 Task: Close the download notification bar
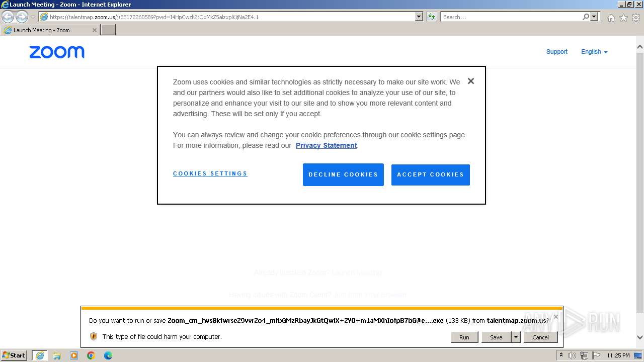coord(555,317)
